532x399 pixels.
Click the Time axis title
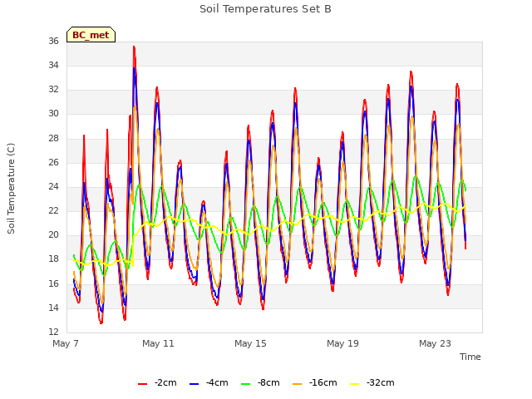point(470,357)
